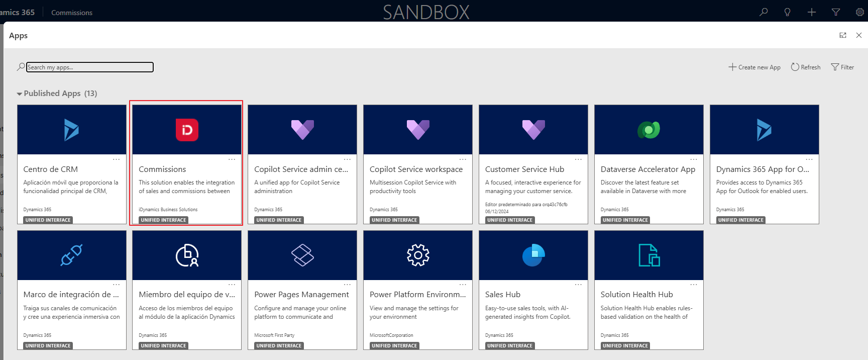Viewport: 868px width, 360px height.
Task: Click the Copilot Service workspace title
Action: point(416,169)
